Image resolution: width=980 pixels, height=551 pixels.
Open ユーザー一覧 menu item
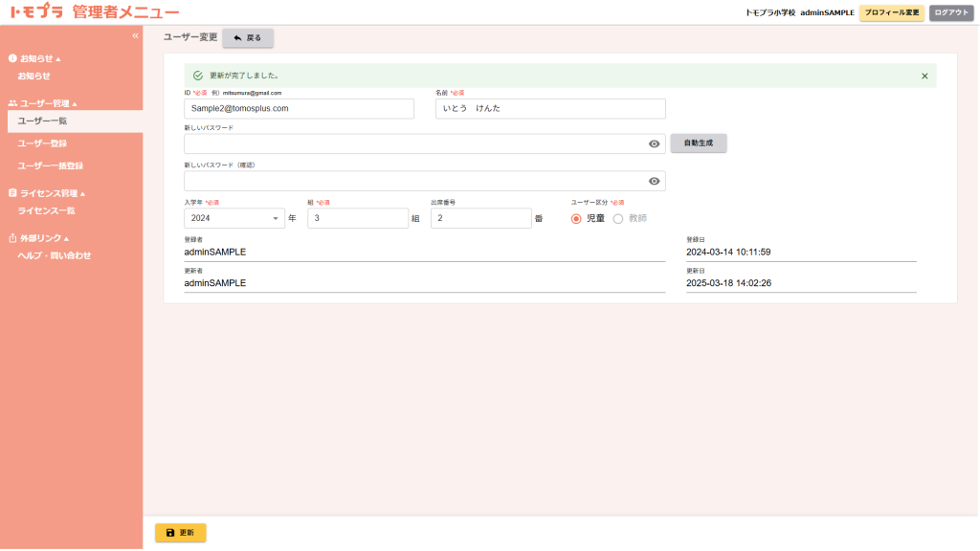click(x=75, y=121)
